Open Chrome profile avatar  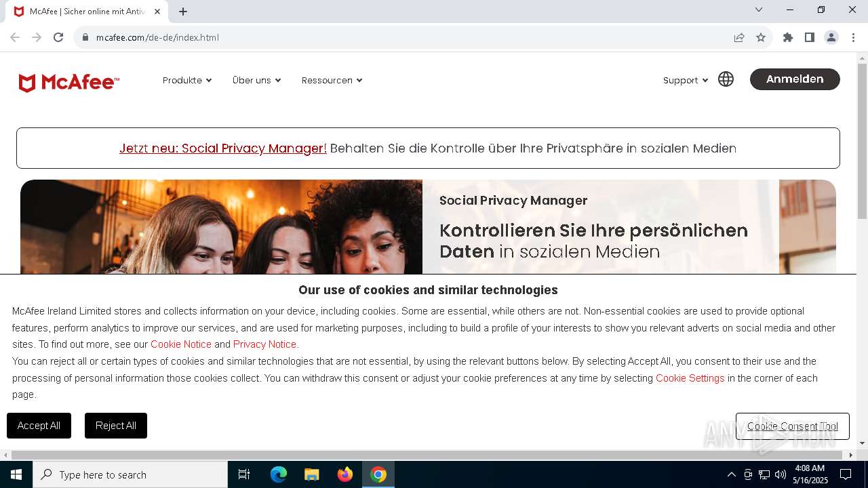pos(831,37)
